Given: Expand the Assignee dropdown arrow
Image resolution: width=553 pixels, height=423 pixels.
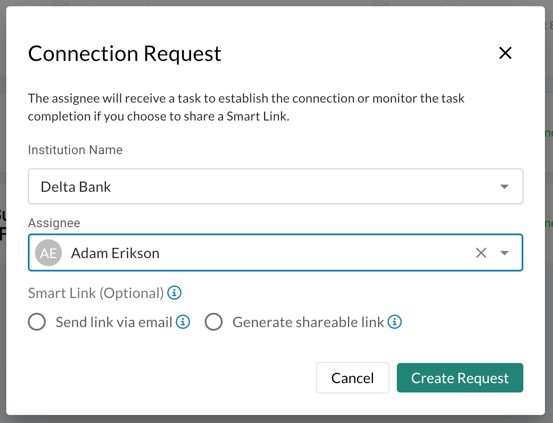Looking at the screenshot, I should [504, 253].
